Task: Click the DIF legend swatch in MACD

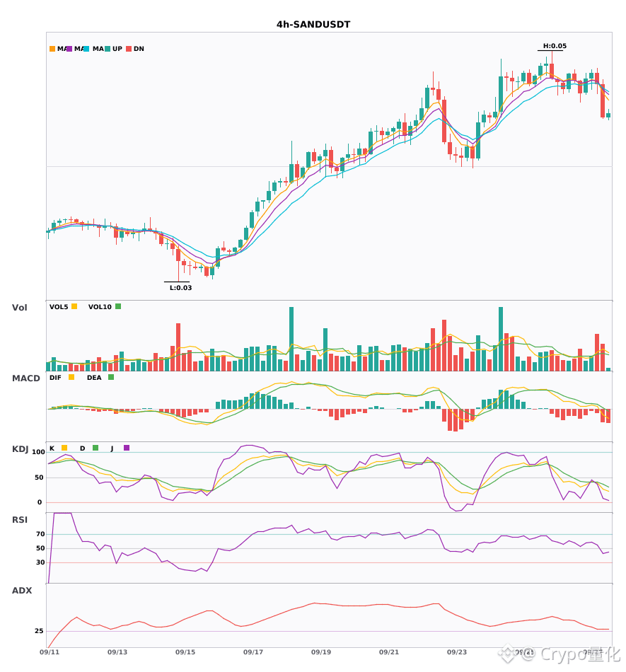Action: (x=71, y=377)
